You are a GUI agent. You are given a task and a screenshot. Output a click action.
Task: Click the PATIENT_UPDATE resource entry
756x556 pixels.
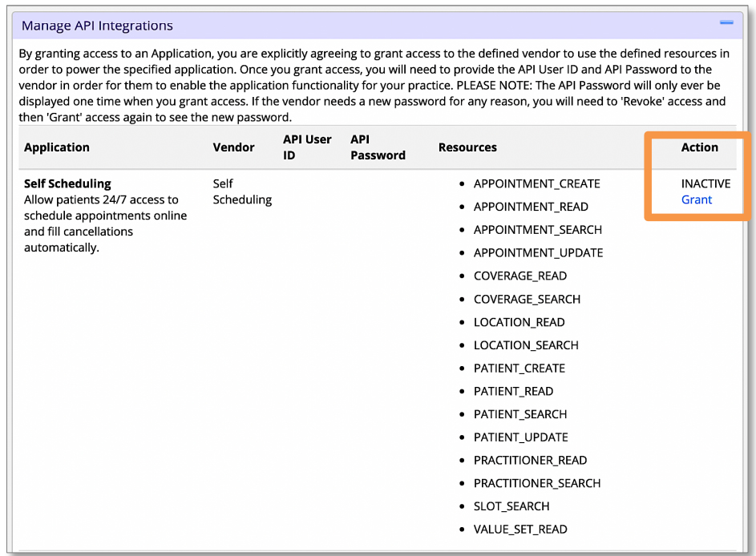click(x=520, y=437)
